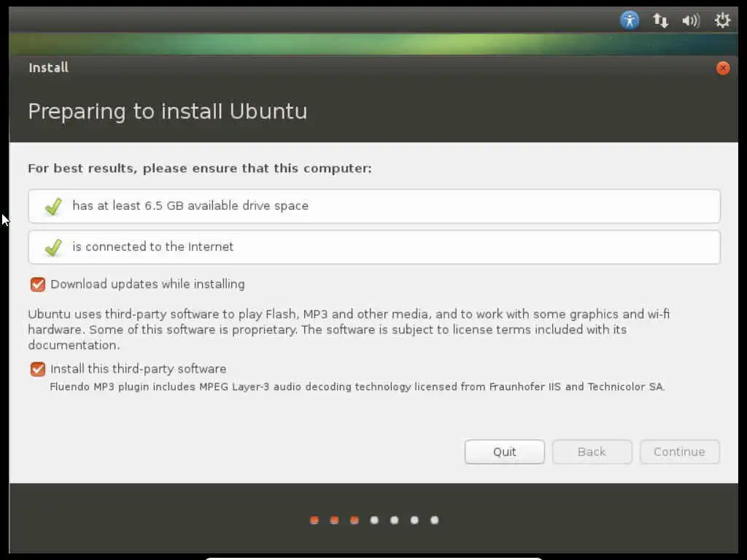Click the 'Preparing to install Ubuntu' heading
The image size is (747, 560).
(168, 112)
